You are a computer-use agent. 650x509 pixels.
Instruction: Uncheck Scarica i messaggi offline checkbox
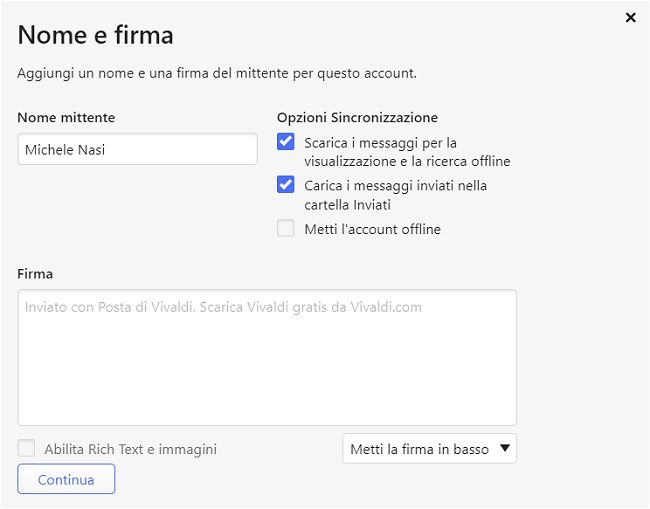[x=286, y=142]
